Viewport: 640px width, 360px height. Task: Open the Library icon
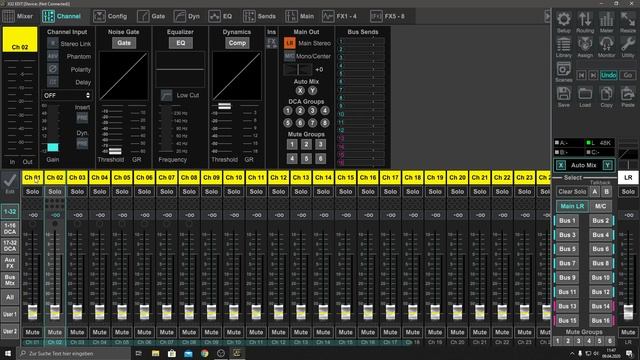(x=564, y=44)
